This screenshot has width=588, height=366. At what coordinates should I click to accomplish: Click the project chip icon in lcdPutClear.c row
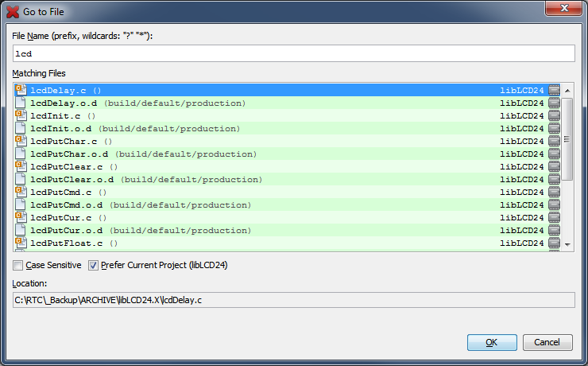554,166
